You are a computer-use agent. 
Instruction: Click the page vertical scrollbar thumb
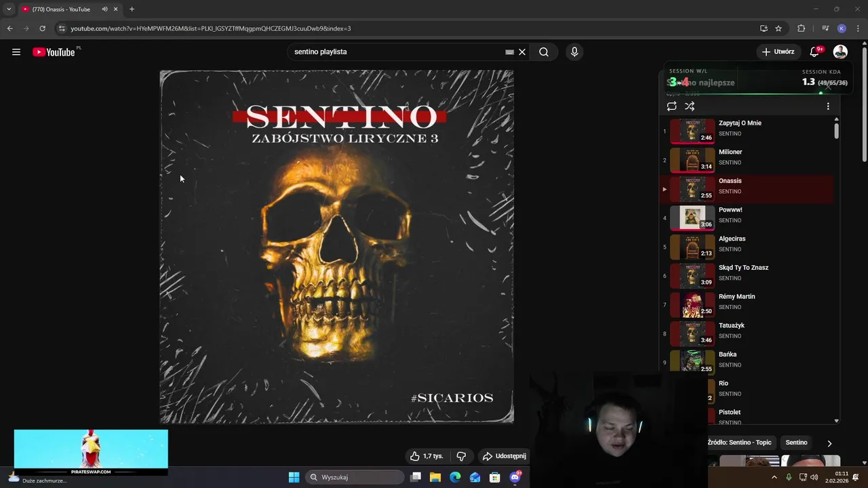pos(865,104)
